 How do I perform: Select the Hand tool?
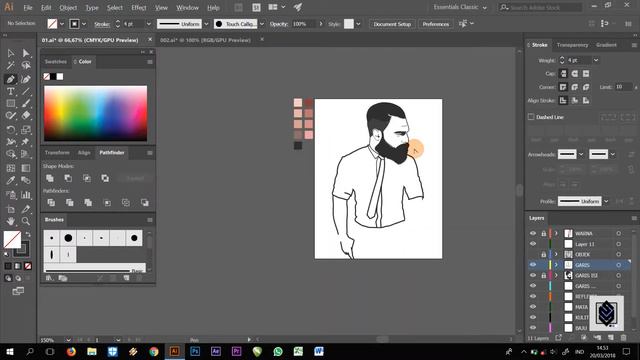click(x=11, y=221)
